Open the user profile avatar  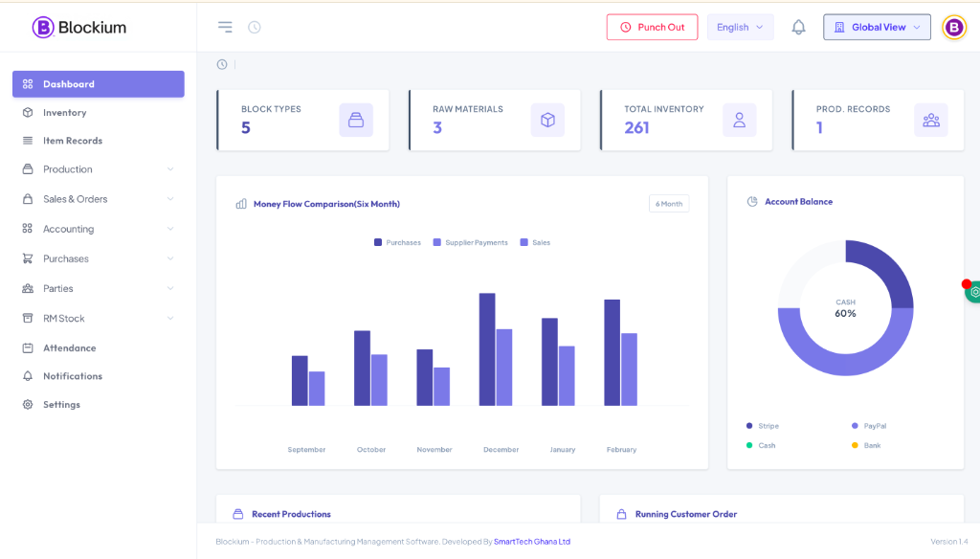click(954, 27)
